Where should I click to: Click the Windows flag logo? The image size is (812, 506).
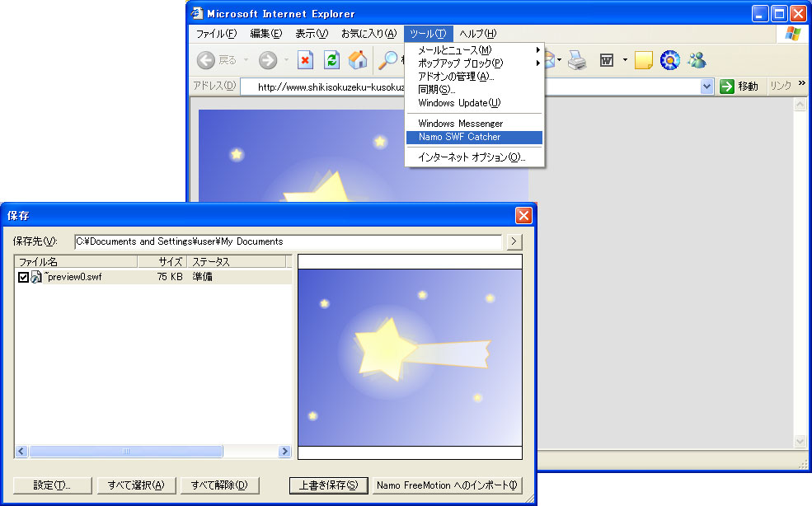point(793,34)
